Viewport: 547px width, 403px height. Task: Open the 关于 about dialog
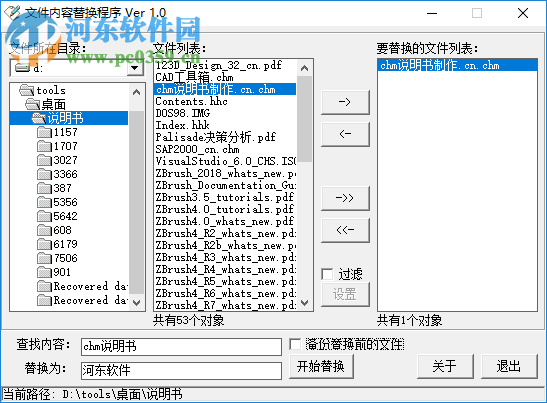445,366
